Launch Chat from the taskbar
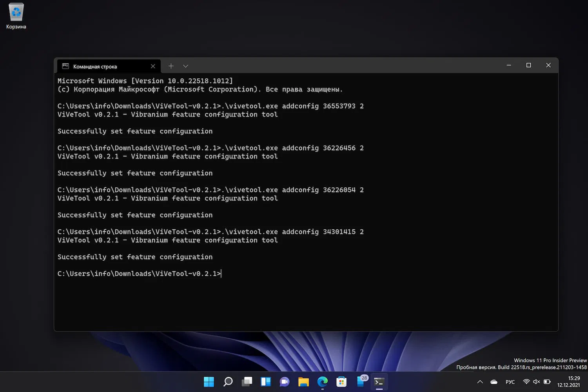Viewport: 588px width, 392px height. coord(285,382)
